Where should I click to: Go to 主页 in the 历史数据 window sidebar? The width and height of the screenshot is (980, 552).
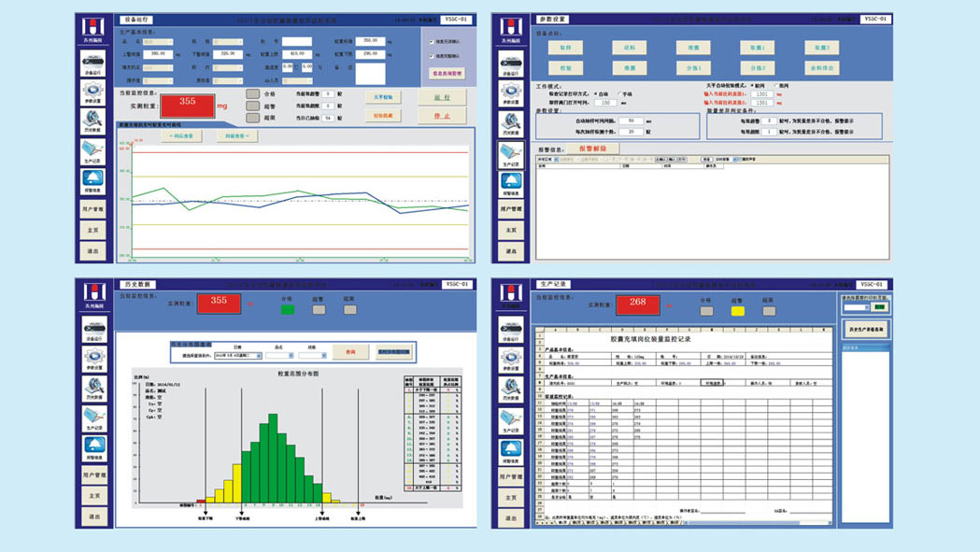pos(93,496)
